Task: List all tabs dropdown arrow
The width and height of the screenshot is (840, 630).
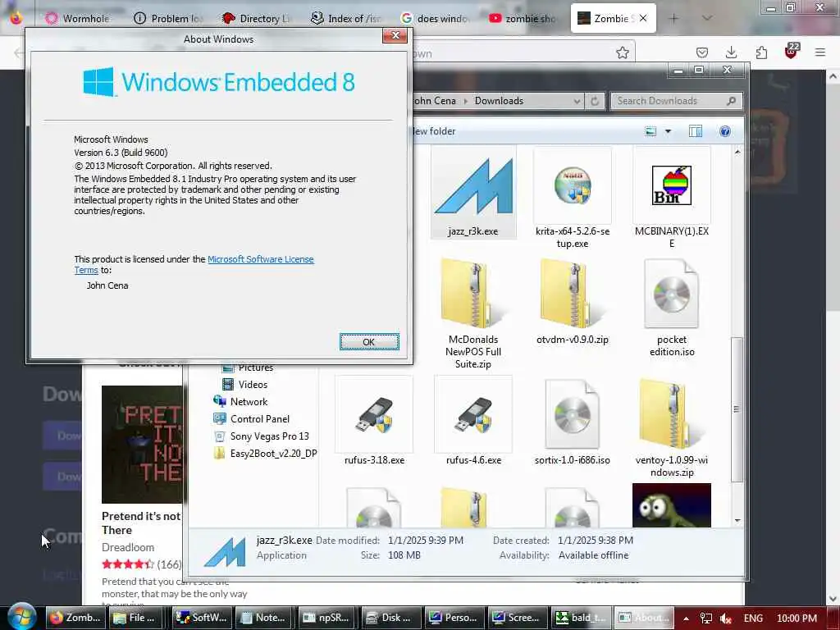Action: point(707,18)
